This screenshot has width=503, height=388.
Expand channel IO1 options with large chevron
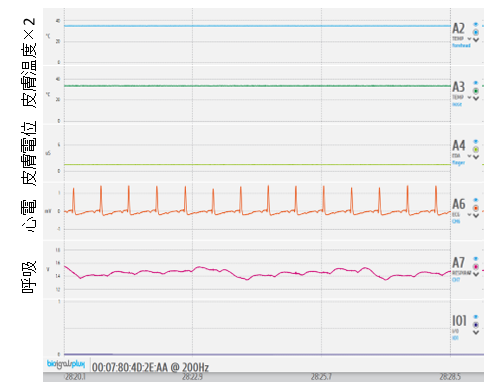coord(476,332)
